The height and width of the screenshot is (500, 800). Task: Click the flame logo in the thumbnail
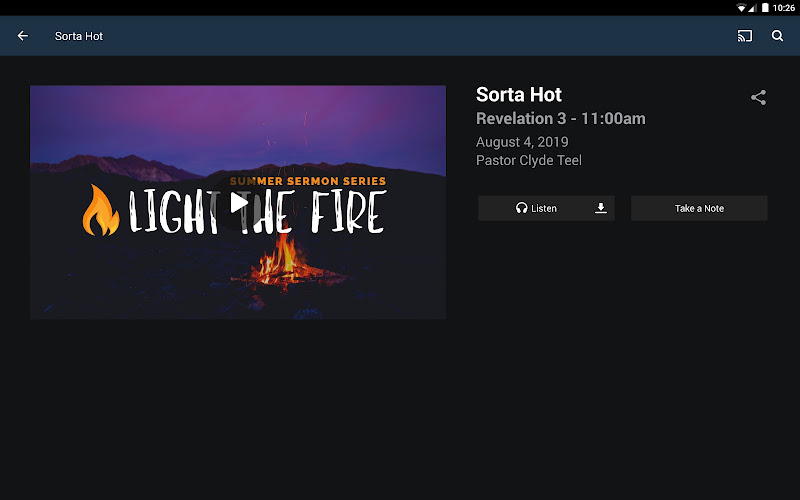tap(101, 210)
